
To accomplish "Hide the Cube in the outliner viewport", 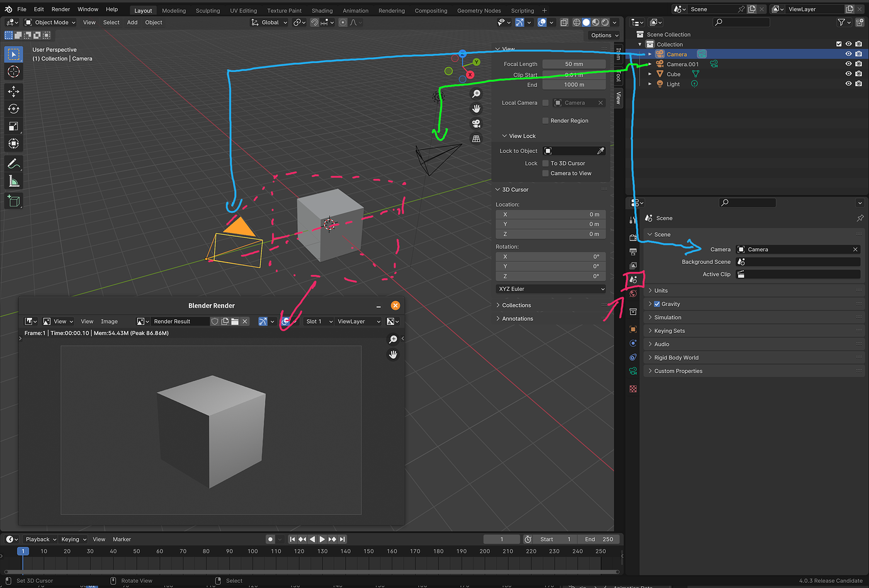I will (x=848, y=74).
